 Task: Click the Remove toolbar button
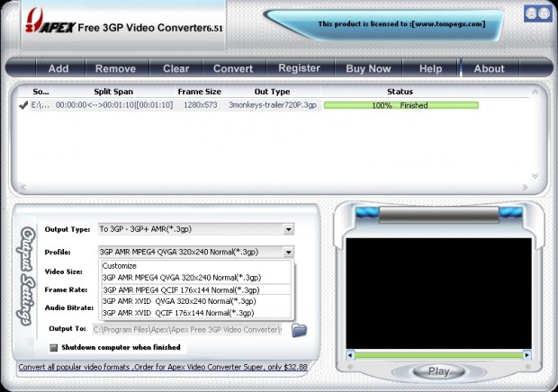click(116, 68)
